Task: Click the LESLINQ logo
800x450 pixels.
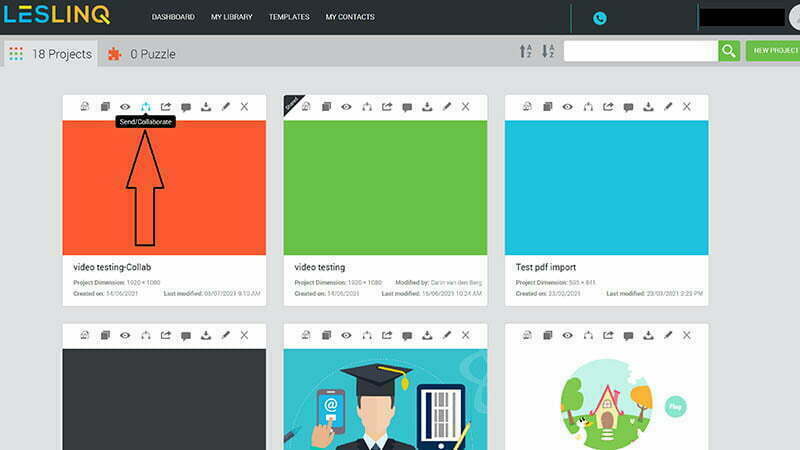Action: click(x=57, y=15)
